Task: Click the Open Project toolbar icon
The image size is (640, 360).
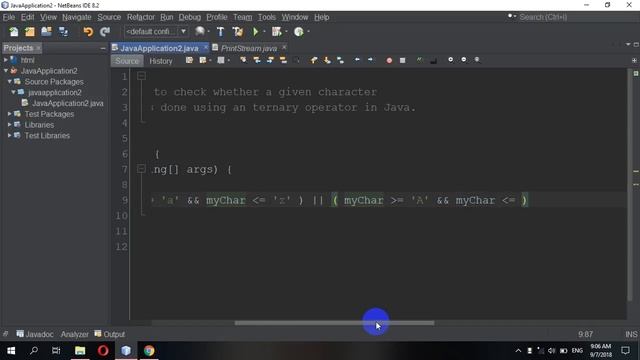Action: click(46, 32)
